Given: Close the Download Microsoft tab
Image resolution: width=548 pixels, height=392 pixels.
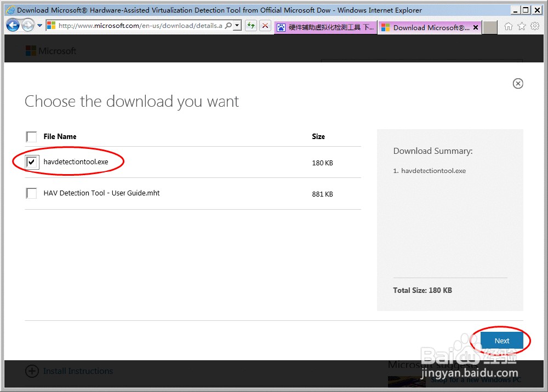Looking at the screenshot, I should click(x=476, y=27).
